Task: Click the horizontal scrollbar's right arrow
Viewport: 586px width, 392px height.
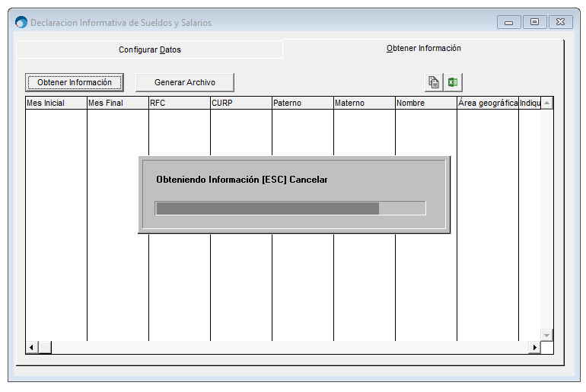Action: [x=534, y=347]
